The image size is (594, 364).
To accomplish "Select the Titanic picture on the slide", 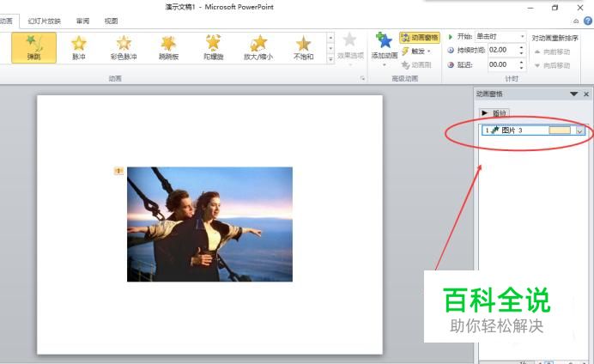I will point(209,224).
